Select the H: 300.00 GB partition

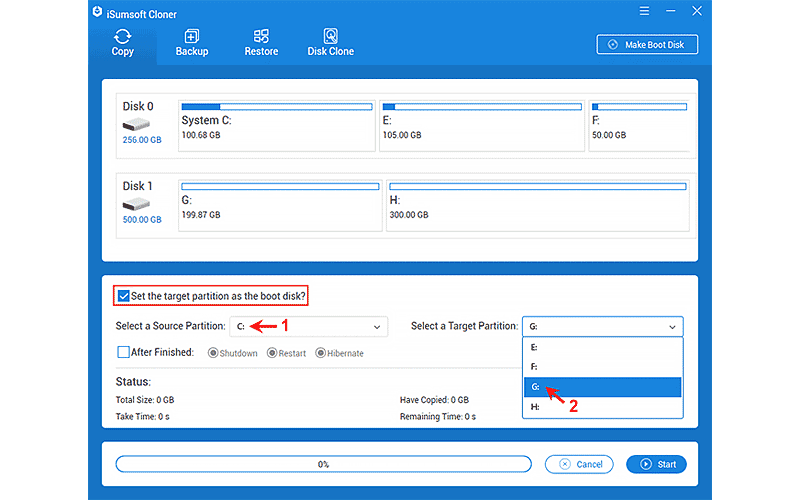coord(538,206)
